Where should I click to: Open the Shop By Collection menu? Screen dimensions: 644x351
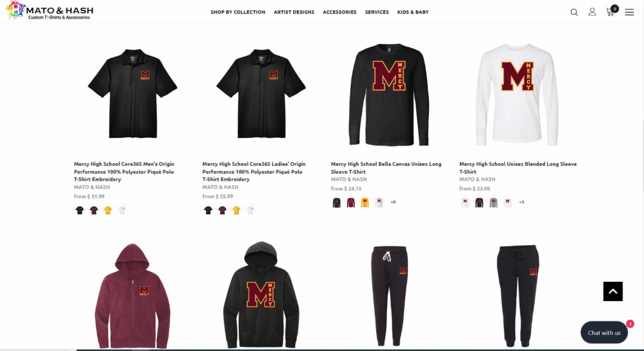point(238,12)
